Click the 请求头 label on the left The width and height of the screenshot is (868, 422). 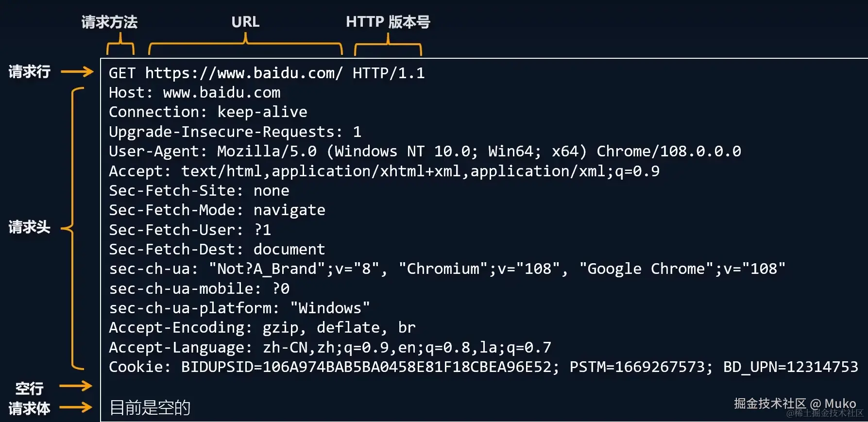point(29,227)
